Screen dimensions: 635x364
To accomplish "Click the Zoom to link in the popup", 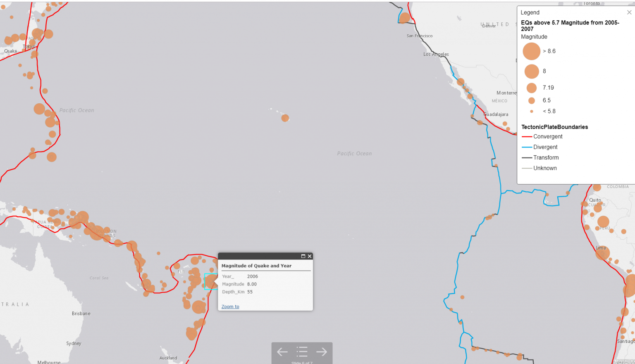I will 230,306.
